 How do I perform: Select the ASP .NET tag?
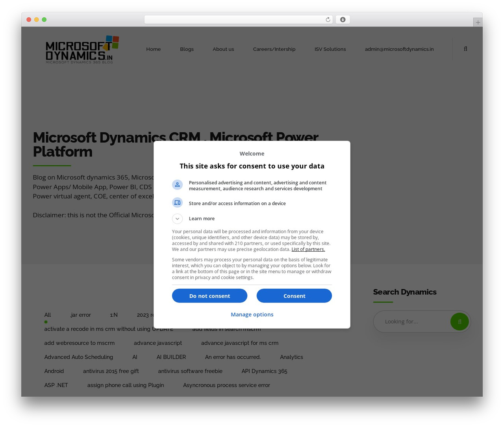pyautogui.click(x=56, y=385)
